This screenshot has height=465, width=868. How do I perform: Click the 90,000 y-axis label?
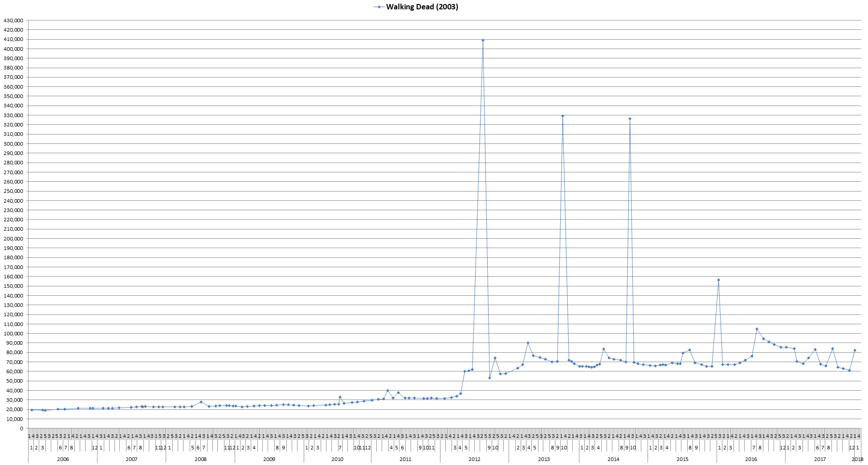coord(14,343)
